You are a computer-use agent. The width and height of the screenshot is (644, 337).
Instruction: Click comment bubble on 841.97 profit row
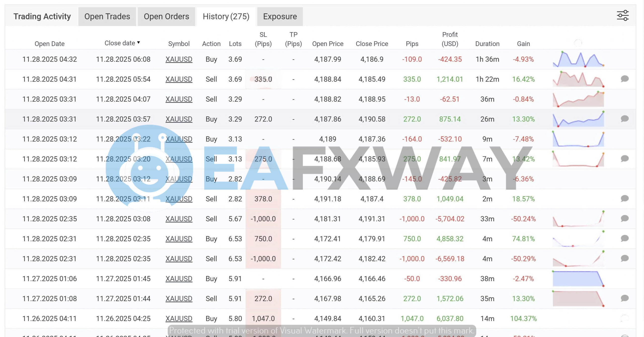point(625,159)
